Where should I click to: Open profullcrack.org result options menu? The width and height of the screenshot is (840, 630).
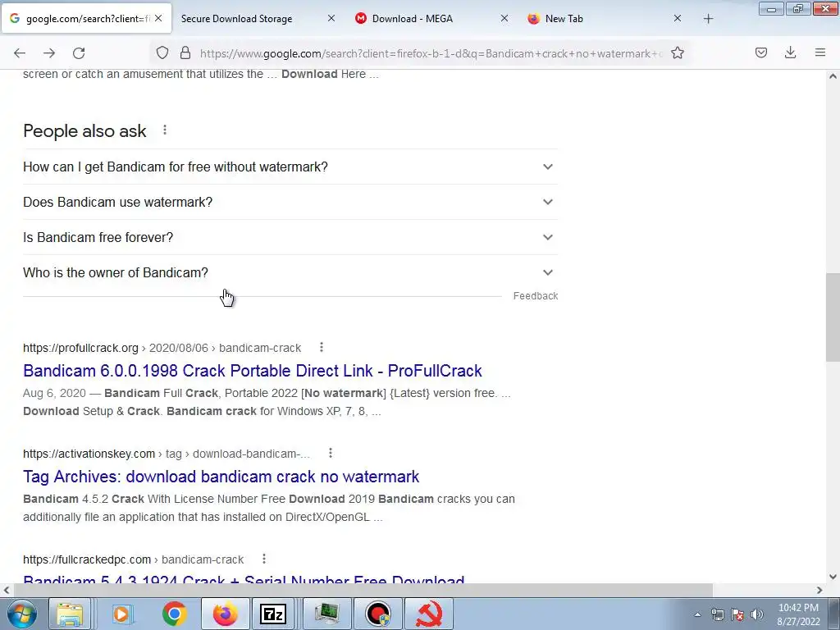pos(322,347)
